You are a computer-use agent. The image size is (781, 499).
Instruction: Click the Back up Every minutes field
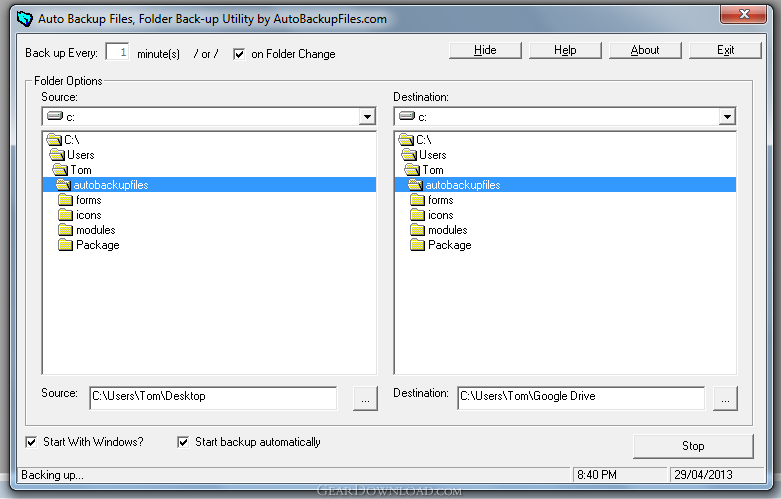click(x=118, y=52)
